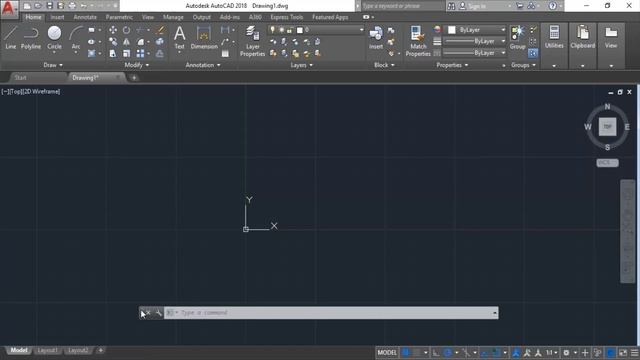Image resolution: width=640 pixels, height=360 pixels.
Task: Open new drawing tab with plus button
Action: [134, 78]
